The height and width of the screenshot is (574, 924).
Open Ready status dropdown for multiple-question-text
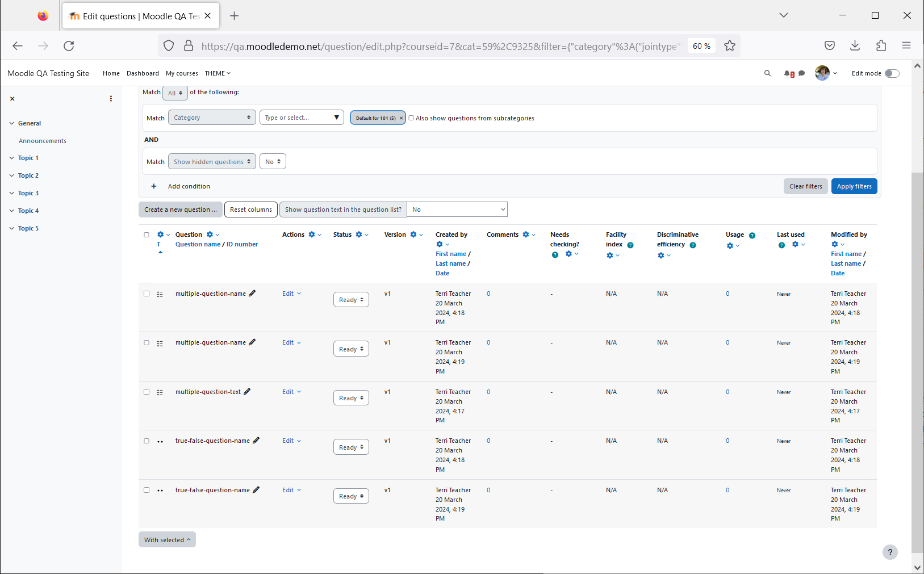tap(351, 398)
